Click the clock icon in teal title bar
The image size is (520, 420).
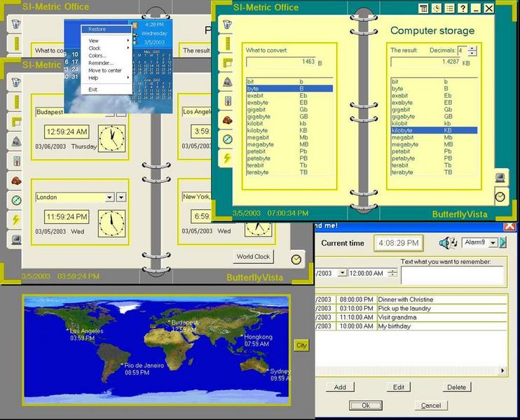(437, 8)
